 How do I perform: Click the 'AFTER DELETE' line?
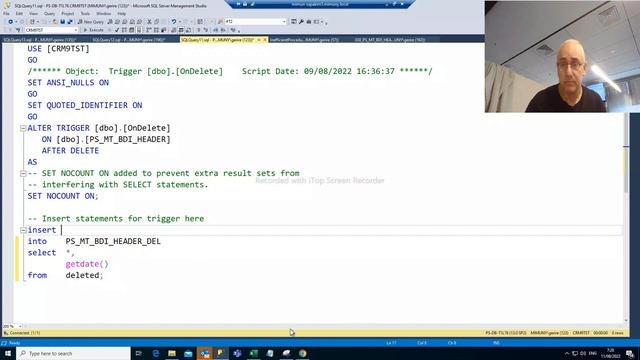pos(70,151)
